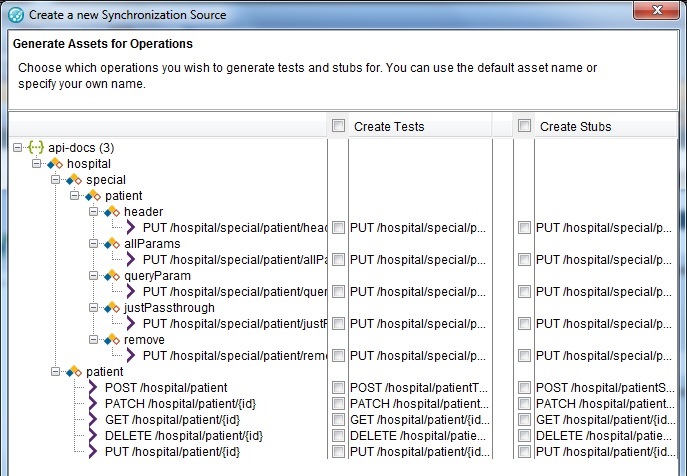Collapse the justPassthrough tree node
Screen dimensions: 687x476
tap(94, 307)
